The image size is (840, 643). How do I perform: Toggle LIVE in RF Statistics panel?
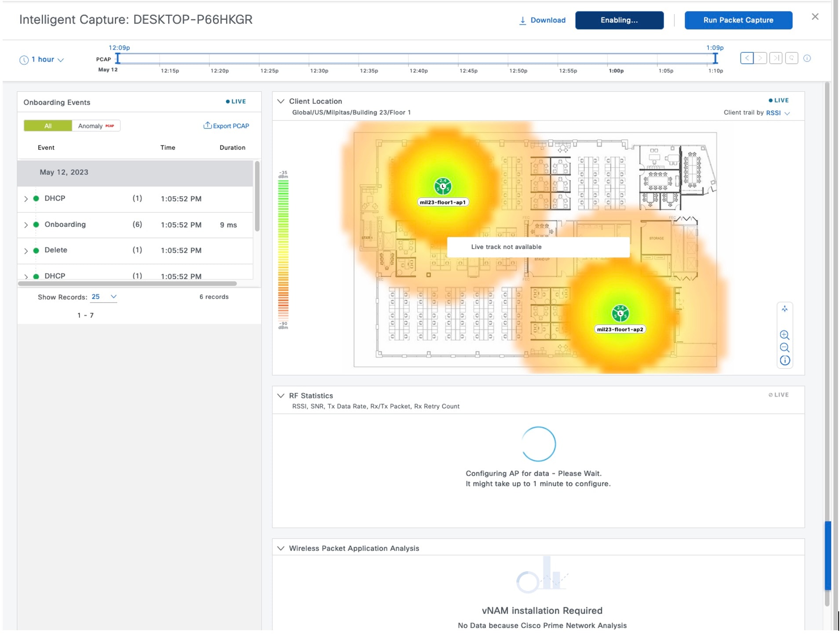(x=778, y=395)
